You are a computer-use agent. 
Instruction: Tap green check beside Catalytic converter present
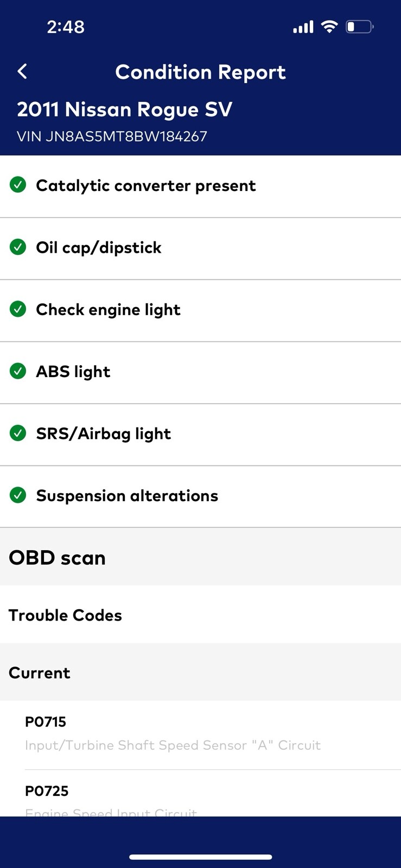(x=18, y=186)
